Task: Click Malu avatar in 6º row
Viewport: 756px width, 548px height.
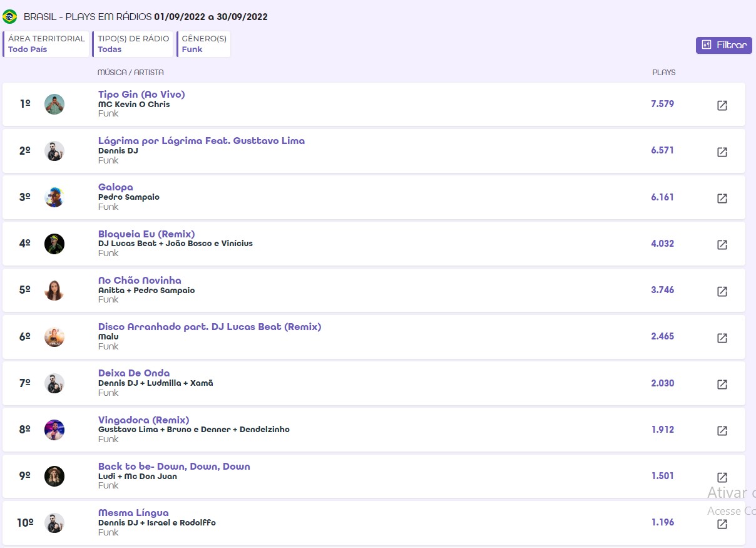Action: pos(54,337)
